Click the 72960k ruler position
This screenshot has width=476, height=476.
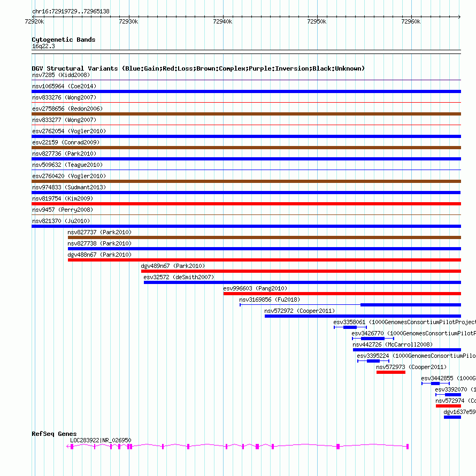coord(411,21)
